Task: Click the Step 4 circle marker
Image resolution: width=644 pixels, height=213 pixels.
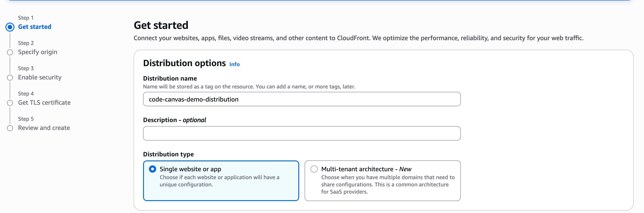Action: pyautogui.click(x=10, y=103)
